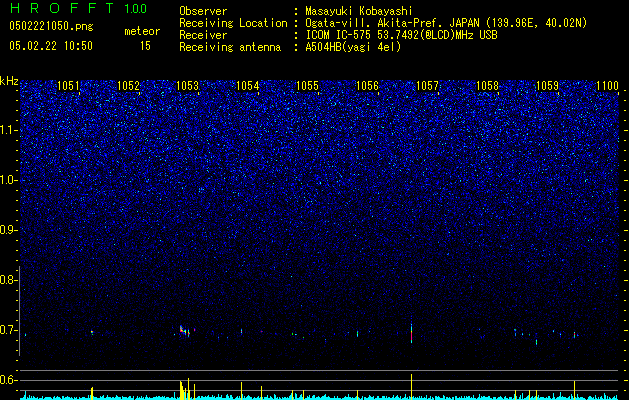
Task: Click the ICOM IC-575 receiver text
Action: tap(401, 35)
